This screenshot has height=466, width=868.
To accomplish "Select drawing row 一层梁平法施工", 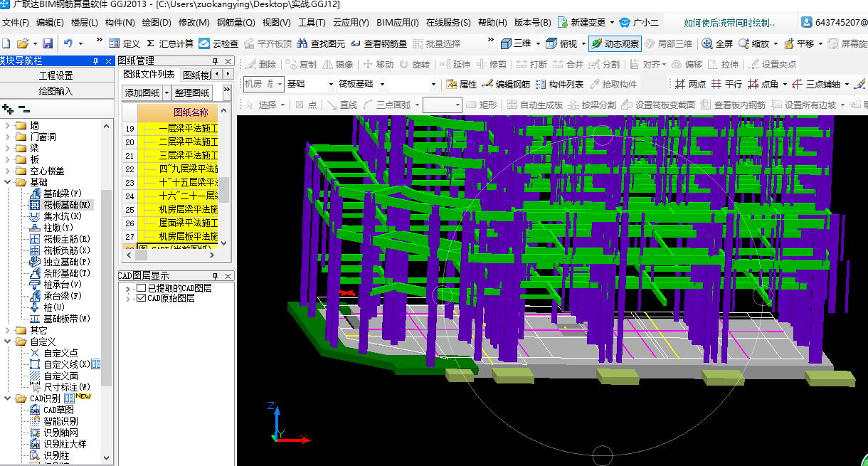I will coord(188,129).
